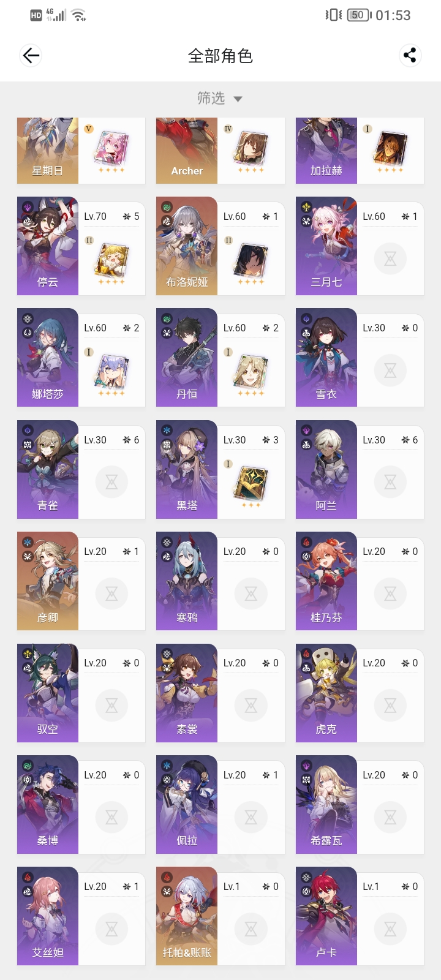
Task: Tap the empty light cone slot for 青雀
Action: click(111, 482)
